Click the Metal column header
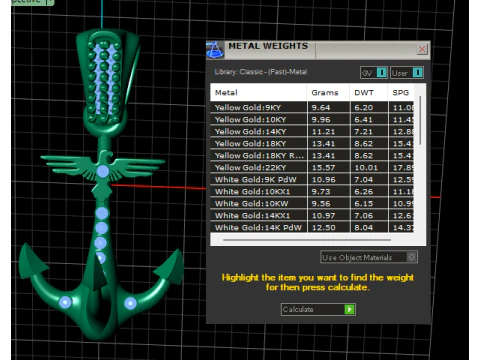 pyautogui.click(x=258, y=93)
